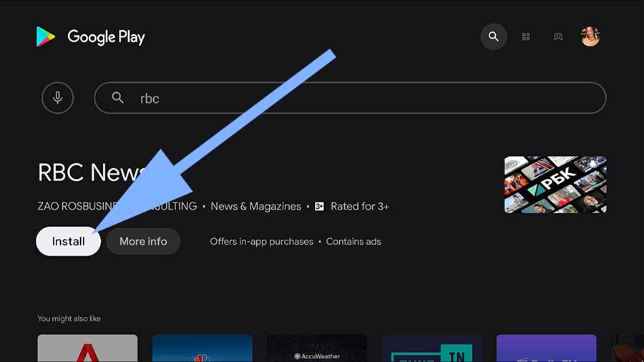Click the You might also like heading
Screen dimensions: 644x362
pyautogui.click(x=69, y=318)
